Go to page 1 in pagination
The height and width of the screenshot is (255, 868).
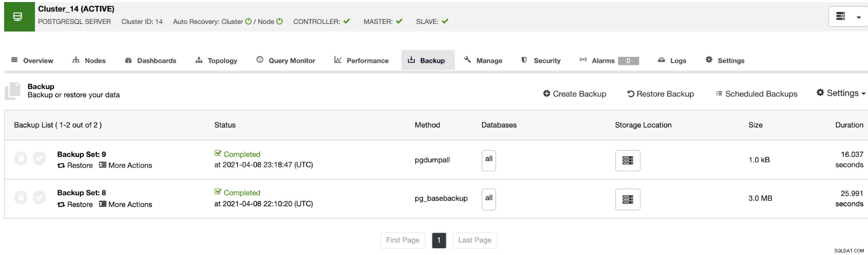point(439,240)
